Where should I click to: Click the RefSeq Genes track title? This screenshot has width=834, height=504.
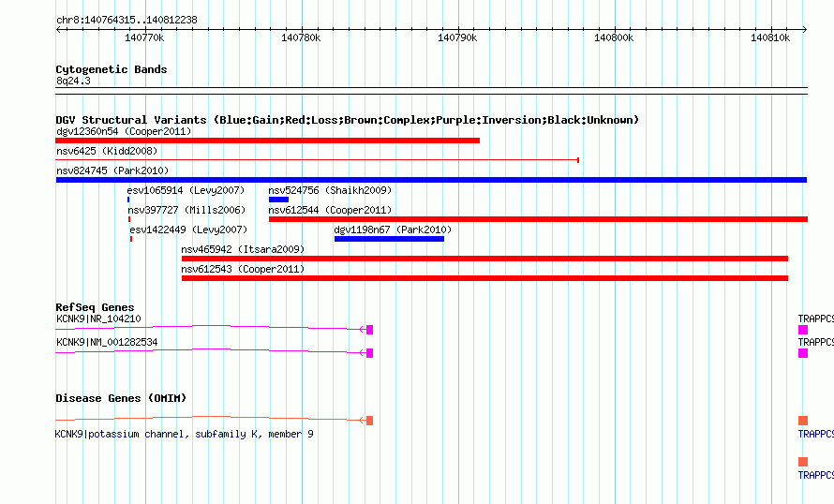pyautogui.click(x=95, y=307)
